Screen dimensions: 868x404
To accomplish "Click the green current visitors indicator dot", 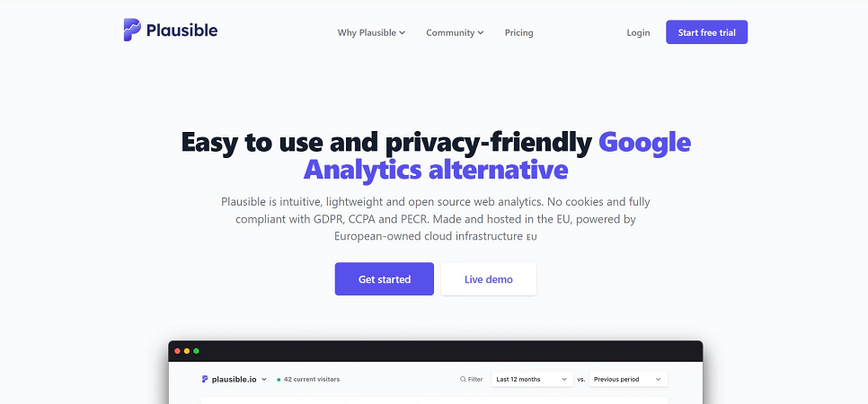I will (279, 380).
